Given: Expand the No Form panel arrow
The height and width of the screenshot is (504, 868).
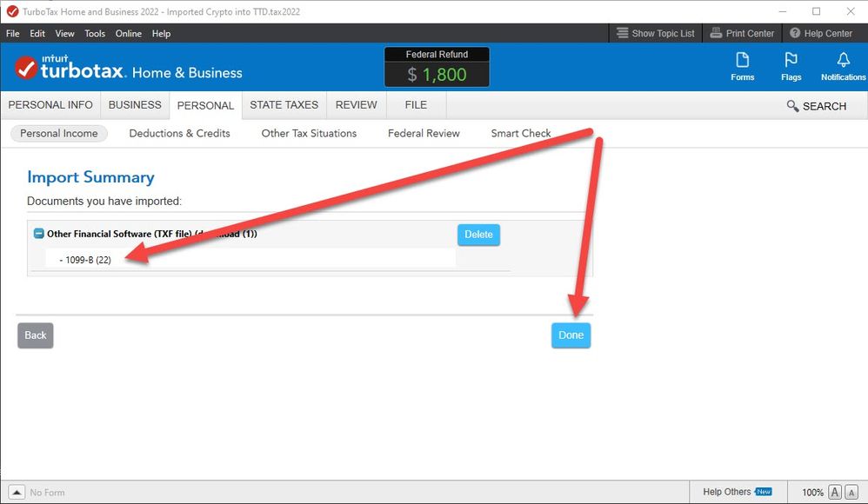Looking at the screenshot, I should pyautogui.click(x=17, y=493).
